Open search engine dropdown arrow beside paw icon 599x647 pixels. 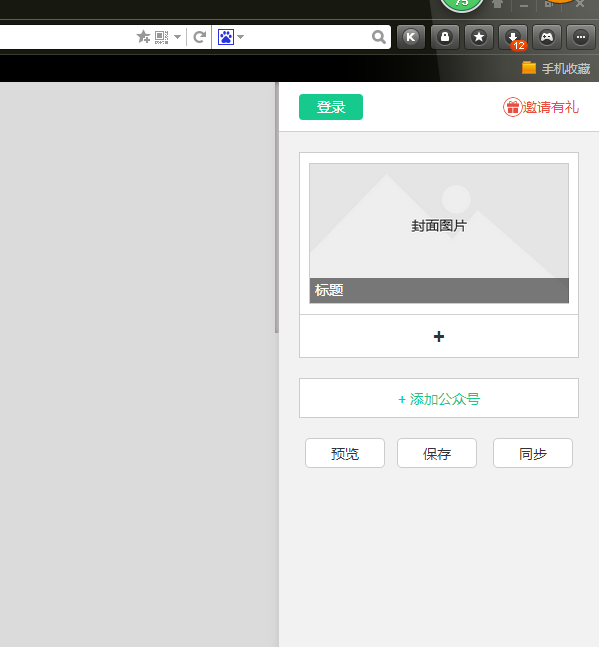(x=241, y=37)
